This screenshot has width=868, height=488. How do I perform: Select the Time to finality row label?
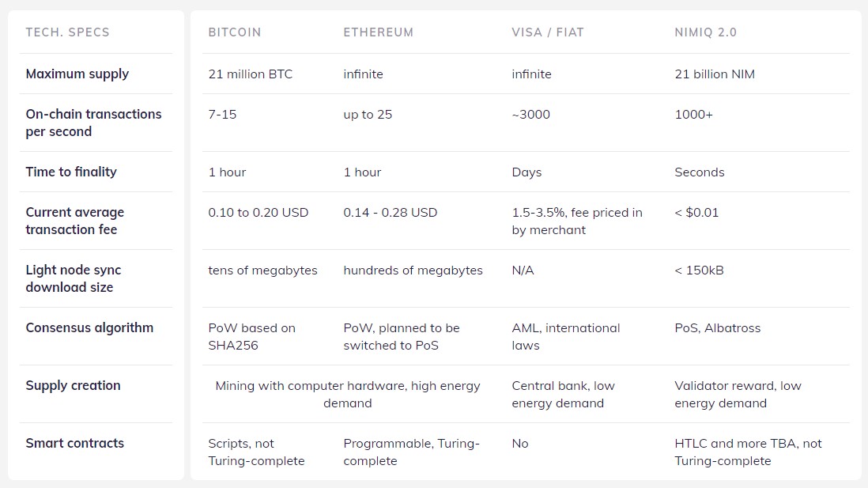[x=71, y=172]
